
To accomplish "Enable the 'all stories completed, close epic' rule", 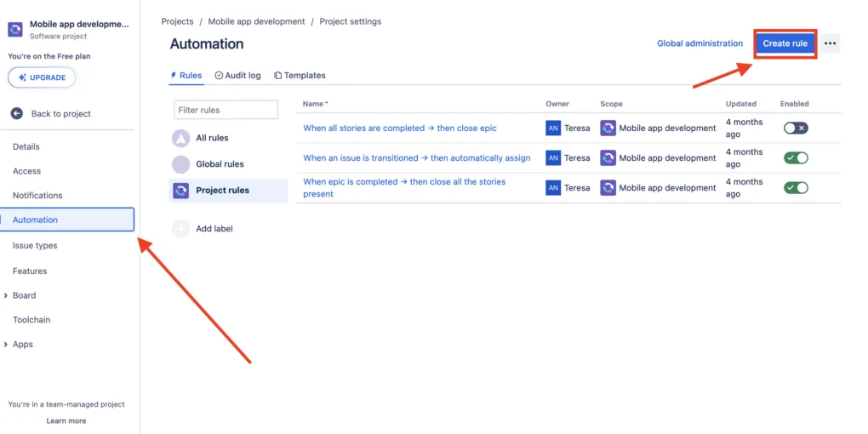I will (796, 128).
